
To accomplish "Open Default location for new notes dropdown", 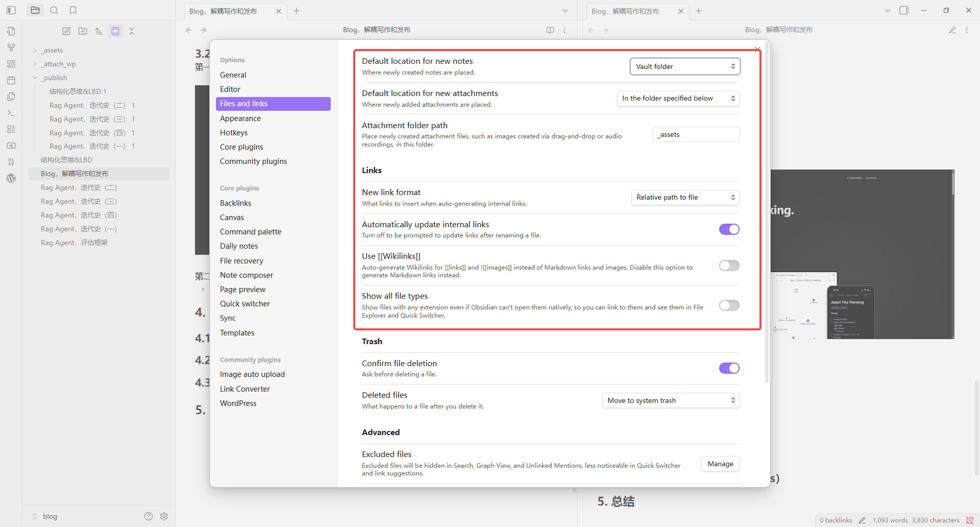I will tap(684, 66).
